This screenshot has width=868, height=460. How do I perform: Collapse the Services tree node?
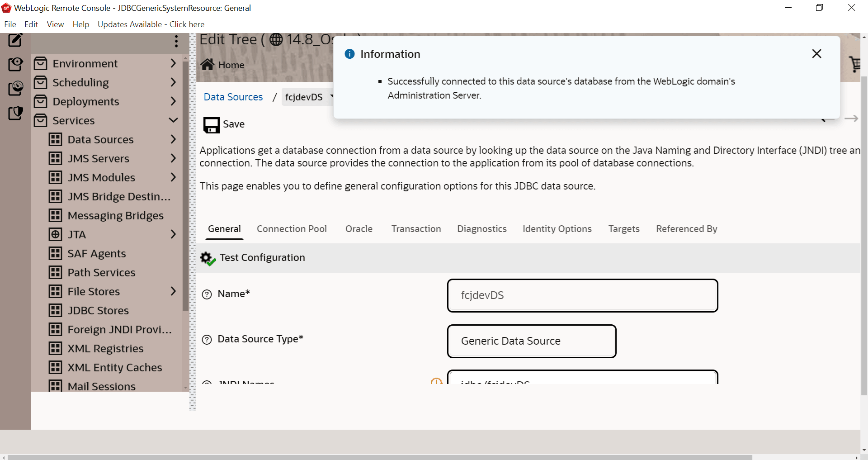coord(173,120)
